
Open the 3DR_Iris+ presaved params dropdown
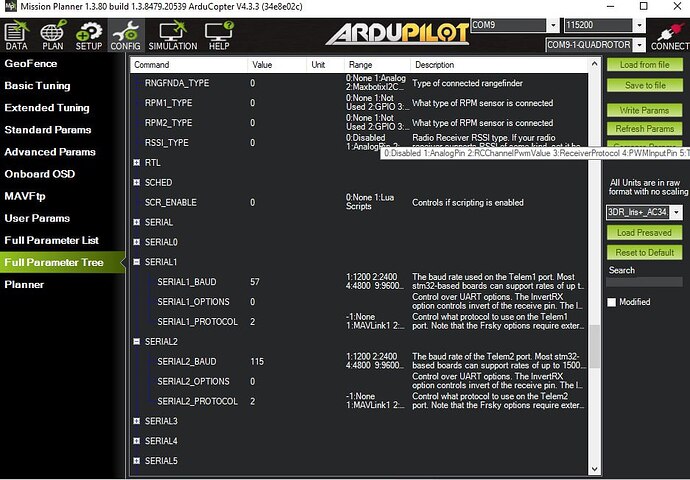pos(676,213)
